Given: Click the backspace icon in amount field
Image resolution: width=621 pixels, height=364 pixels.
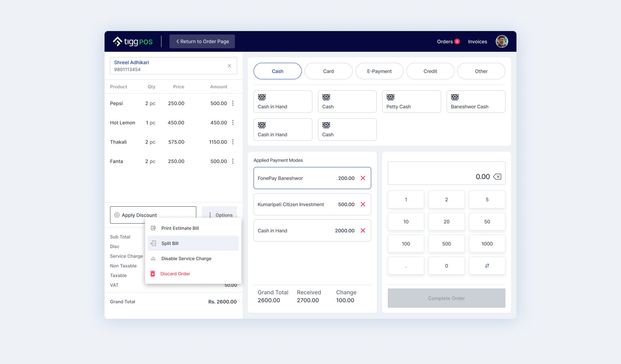Looking at the screenshot, I should [497, 177].
